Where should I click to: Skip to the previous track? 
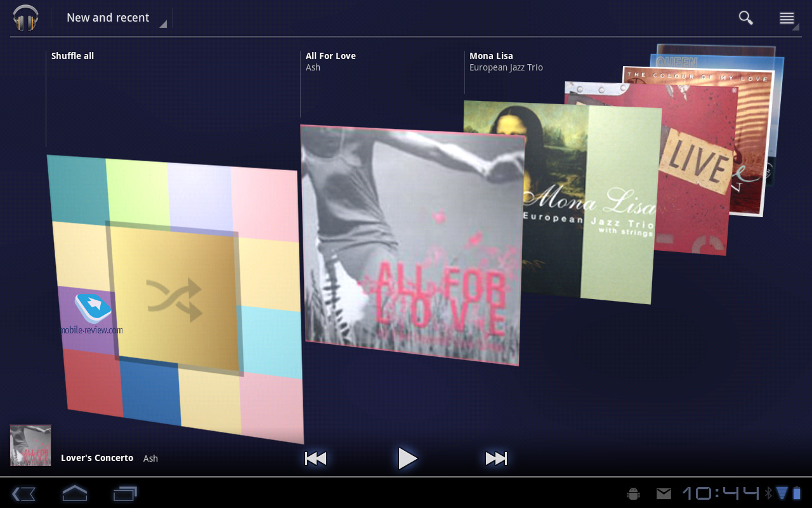coord(315,458)
